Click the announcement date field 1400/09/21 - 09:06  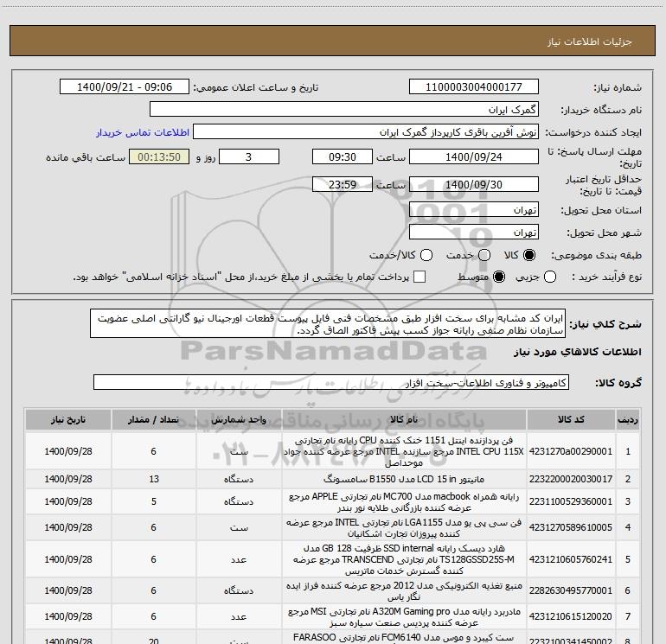(x=125, y=86)
